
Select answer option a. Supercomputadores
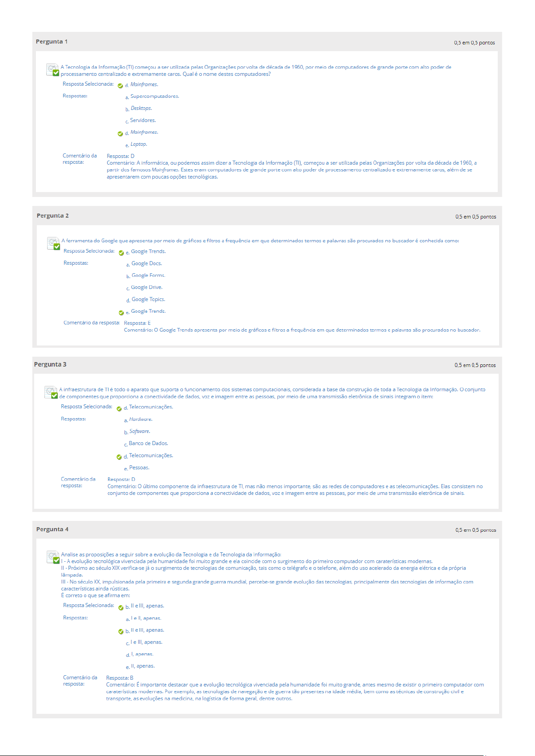152,96
